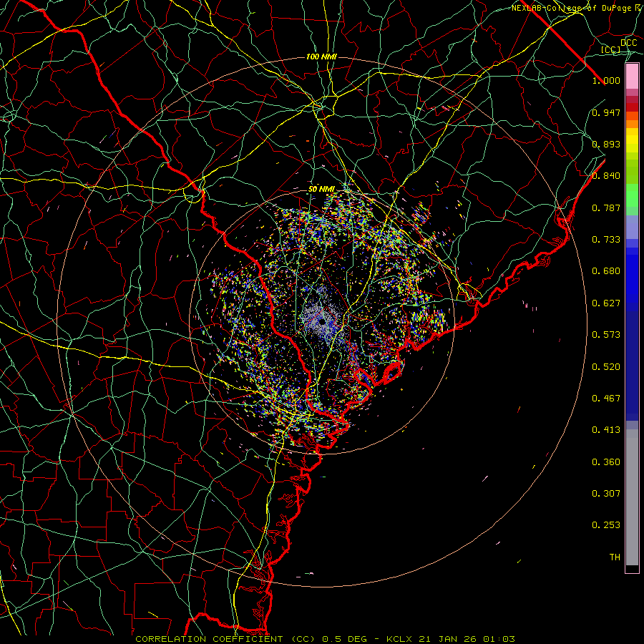
Task: Select the 0.413 legend value
Action: (606, 430)
